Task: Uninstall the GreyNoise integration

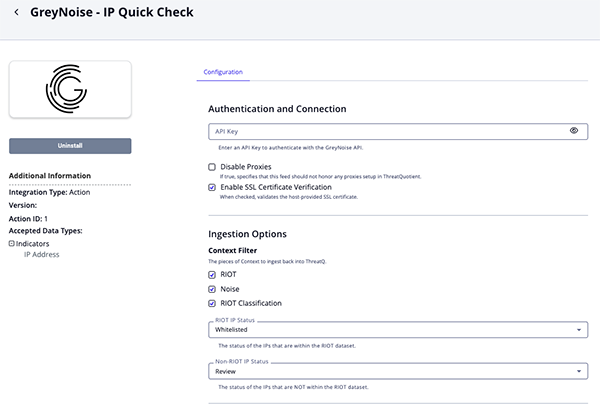Action: coord(70,146)
